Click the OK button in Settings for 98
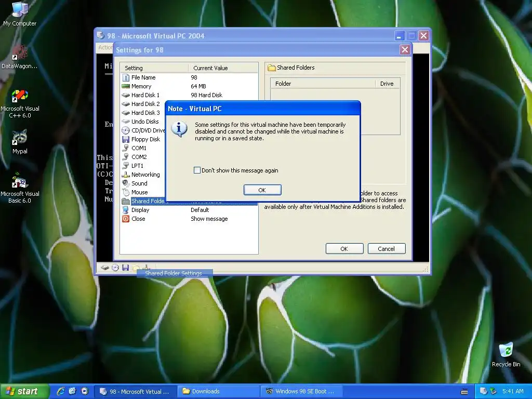Viewport: 532px width, 399px height. pos(344,249)
